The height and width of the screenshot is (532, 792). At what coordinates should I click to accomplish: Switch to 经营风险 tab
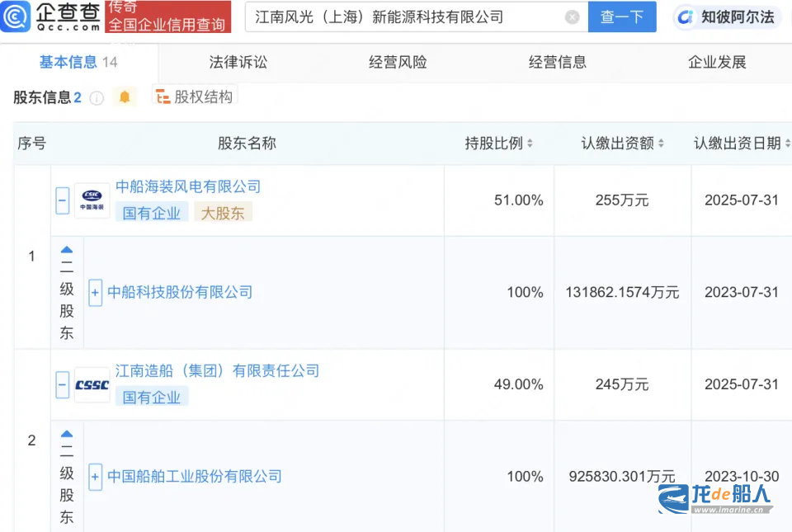[398, 62]
